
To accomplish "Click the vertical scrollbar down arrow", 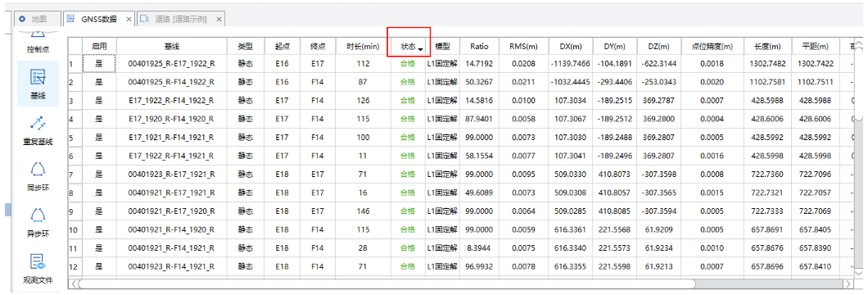I will coord(859,274).
